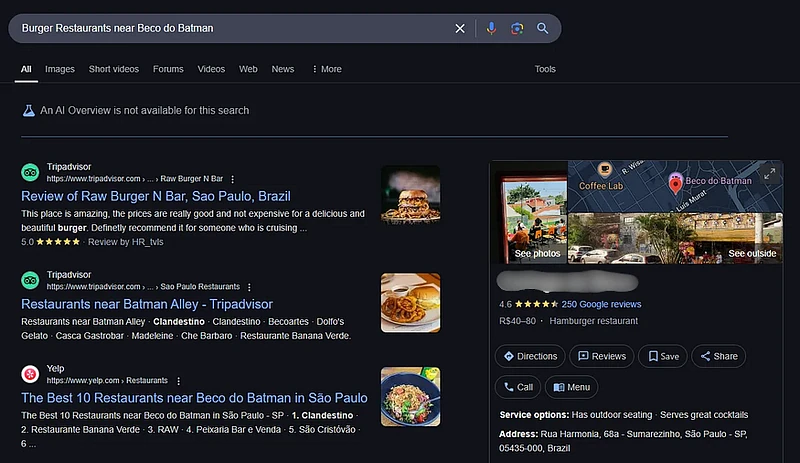Screen dimensions: 800x463
Task: Click the Hamburger restaurant category text
Action: pyautogui.click(x=593, y=321)
